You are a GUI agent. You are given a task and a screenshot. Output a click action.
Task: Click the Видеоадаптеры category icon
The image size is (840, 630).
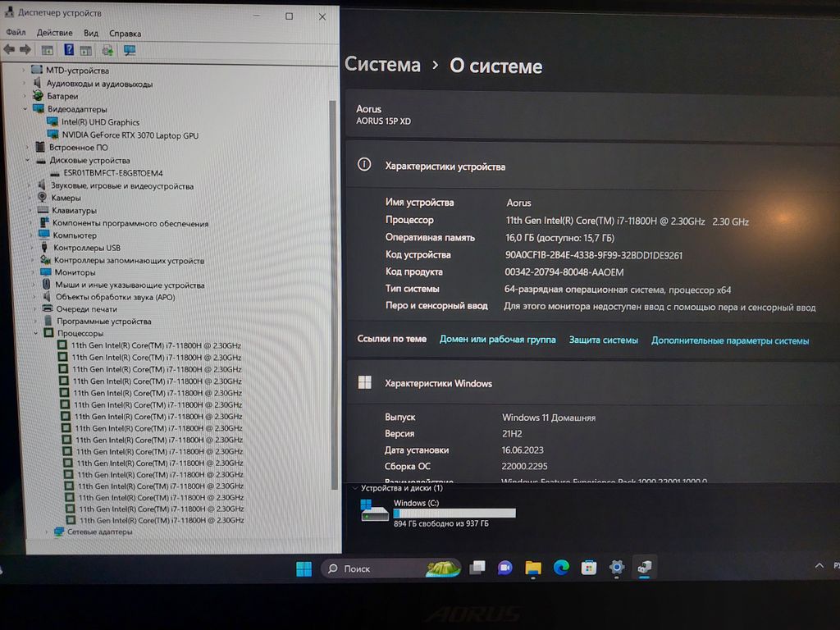(x=39, y=108)
